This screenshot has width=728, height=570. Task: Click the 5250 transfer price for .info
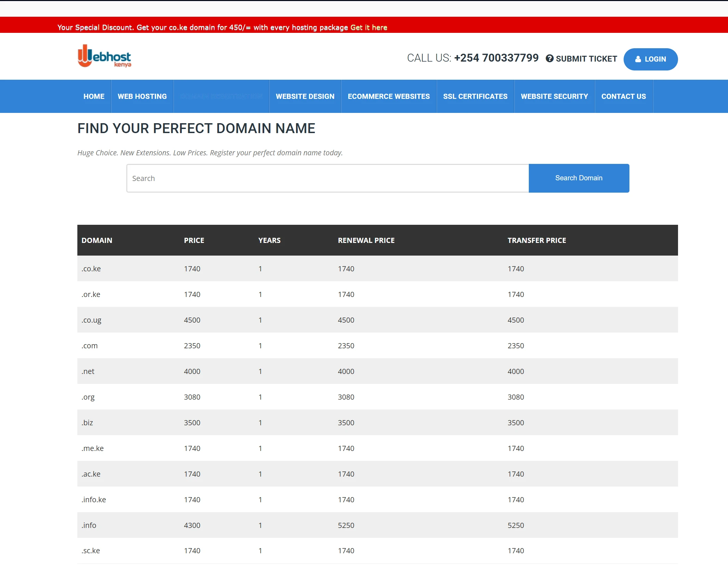click(516, 525)
